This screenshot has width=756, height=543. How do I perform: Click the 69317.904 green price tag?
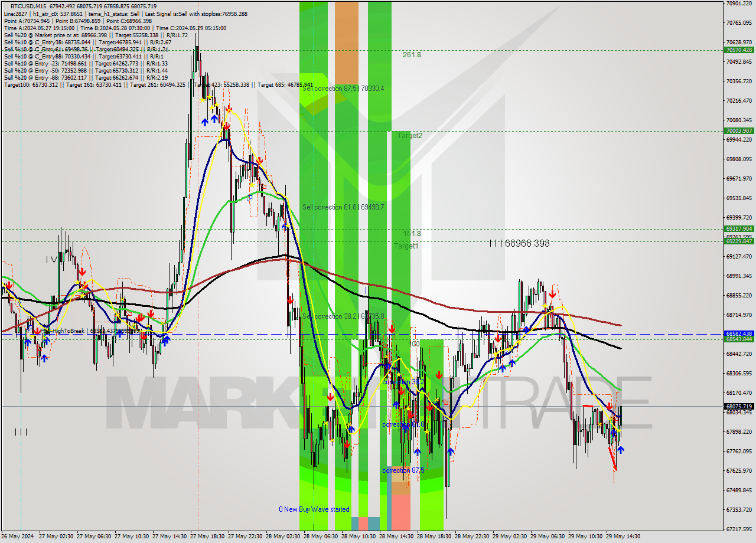pyautogui.click(x=738, y=229)
